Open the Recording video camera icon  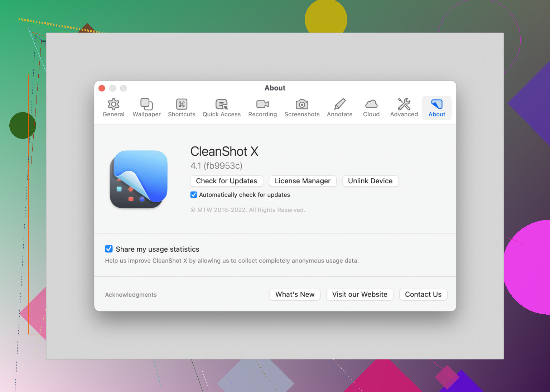coord(262,104)
